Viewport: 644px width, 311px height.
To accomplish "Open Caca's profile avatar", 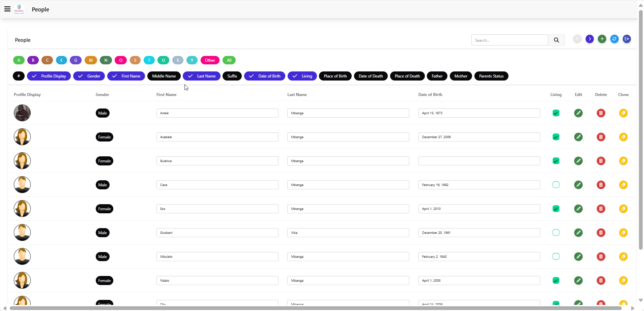I will pos(22,185).
